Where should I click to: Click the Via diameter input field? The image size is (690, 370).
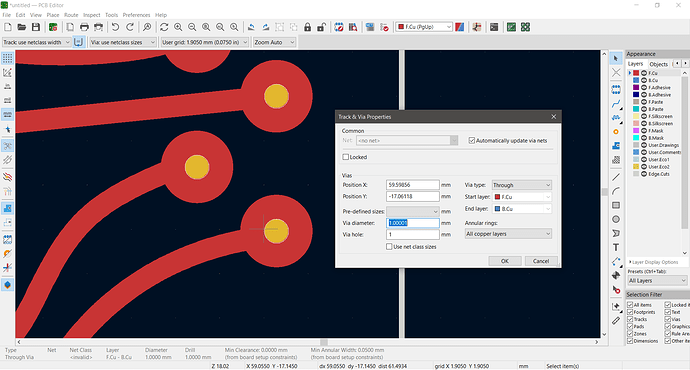coord(413,223)
